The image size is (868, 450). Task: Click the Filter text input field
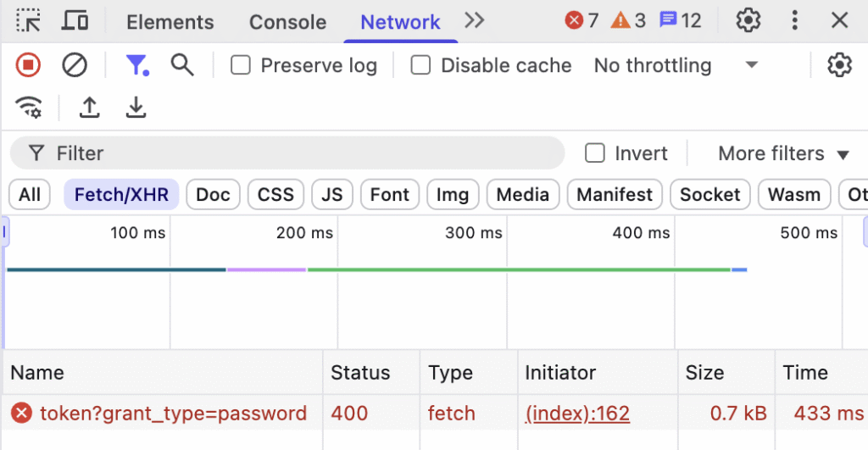click(297, 153)
